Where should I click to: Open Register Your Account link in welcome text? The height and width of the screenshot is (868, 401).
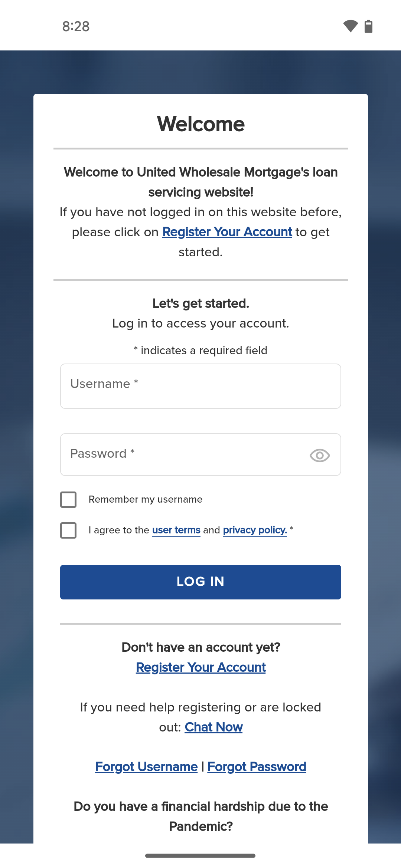click(x=227, y=232)
